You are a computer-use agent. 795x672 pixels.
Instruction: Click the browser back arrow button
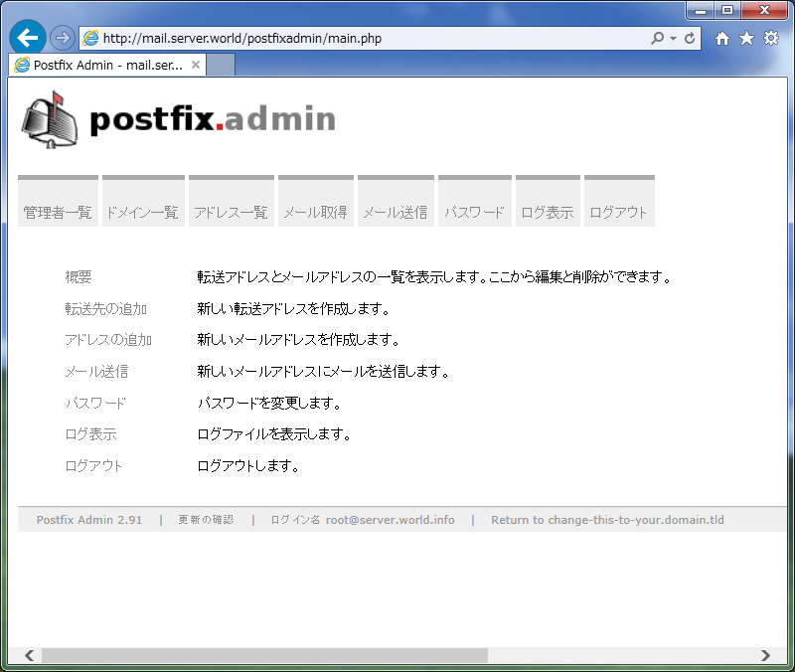tap(27, 38)
